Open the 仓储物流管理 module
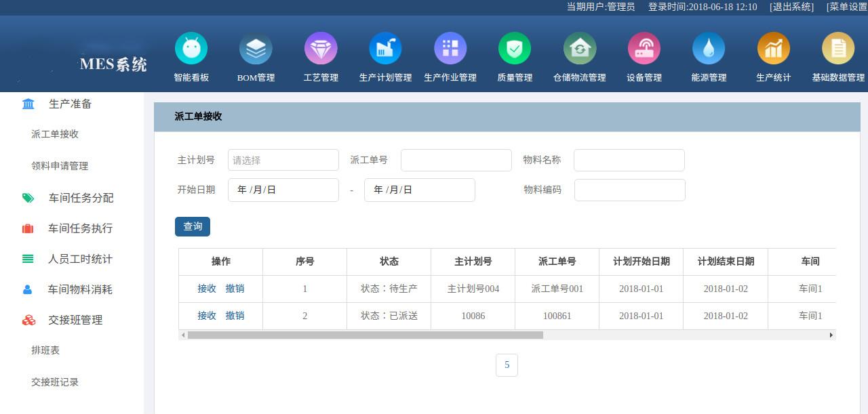 [578, 49]
